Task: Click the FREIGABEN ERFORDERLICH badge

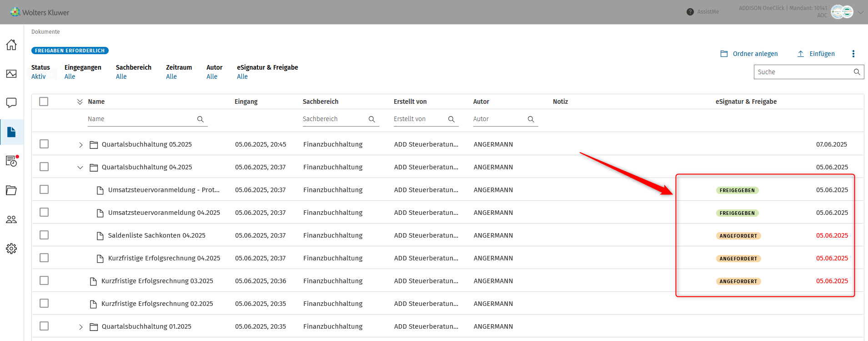Action: point(70,51)
